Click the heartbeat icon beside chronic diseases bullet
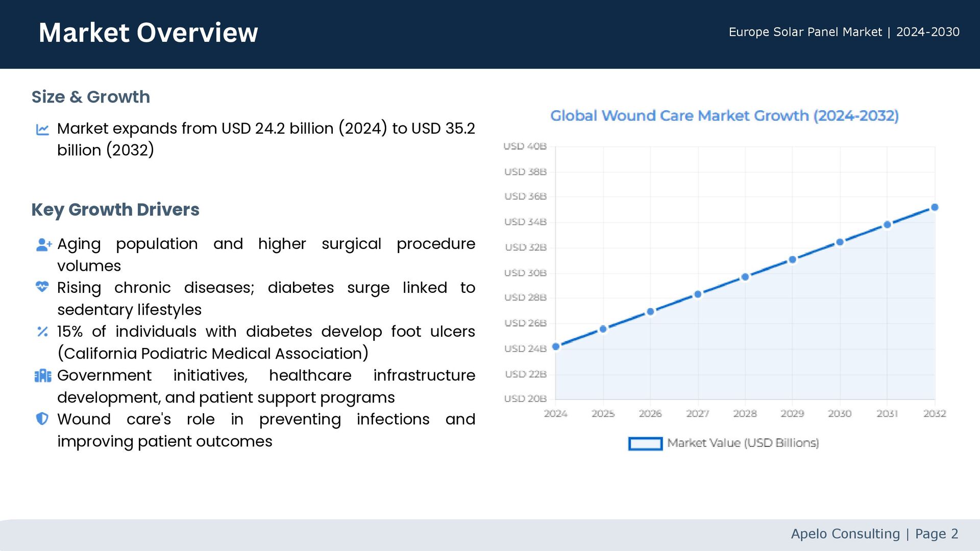Screen dimensions: 980x551 (x=42, y=287)
